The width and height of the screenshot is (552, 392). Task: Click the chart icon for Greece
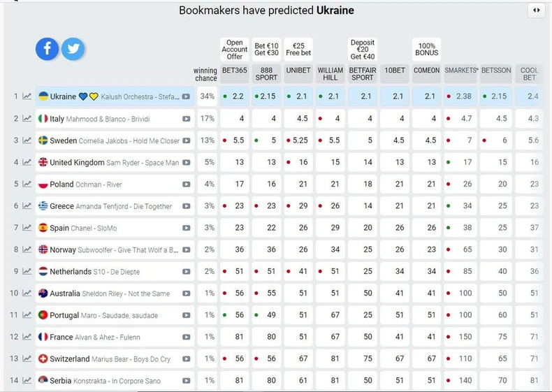point(27,206)
